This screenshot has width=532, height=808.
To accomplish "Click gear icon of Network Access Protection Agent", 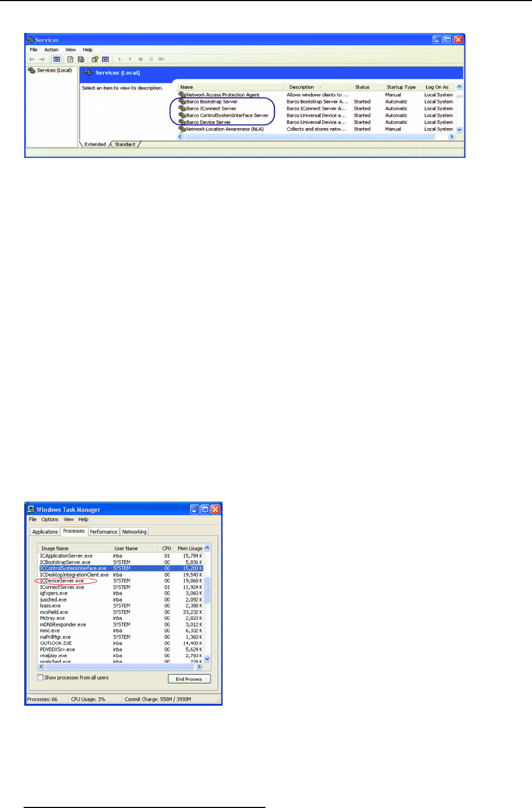I will coord(182,95).
